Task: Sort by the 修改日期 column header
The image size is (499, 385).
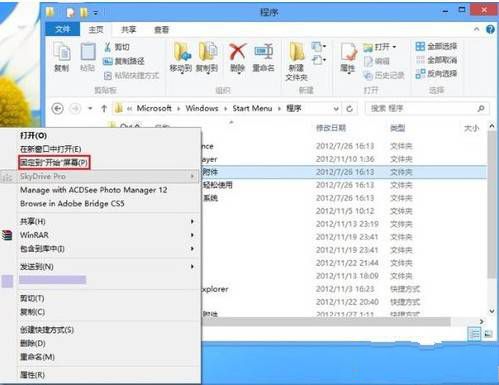Action: click(x=331, y=128)
